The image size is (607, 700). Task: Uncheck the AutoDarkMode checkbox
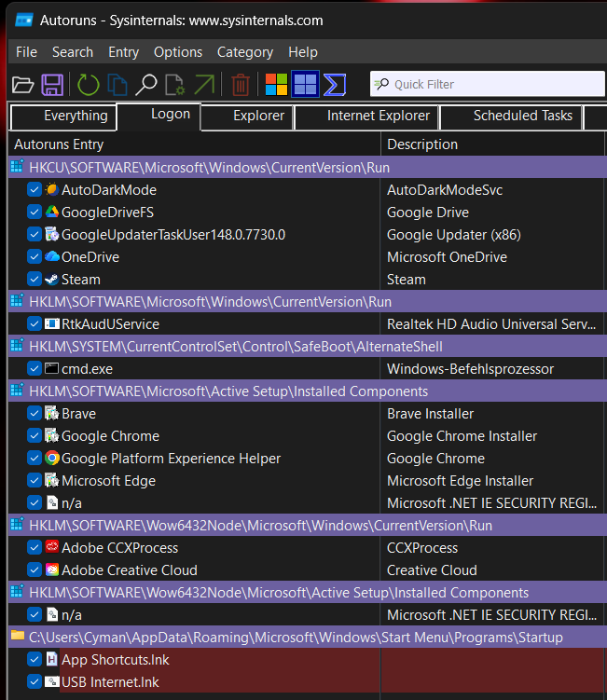[x=34, y=190]
